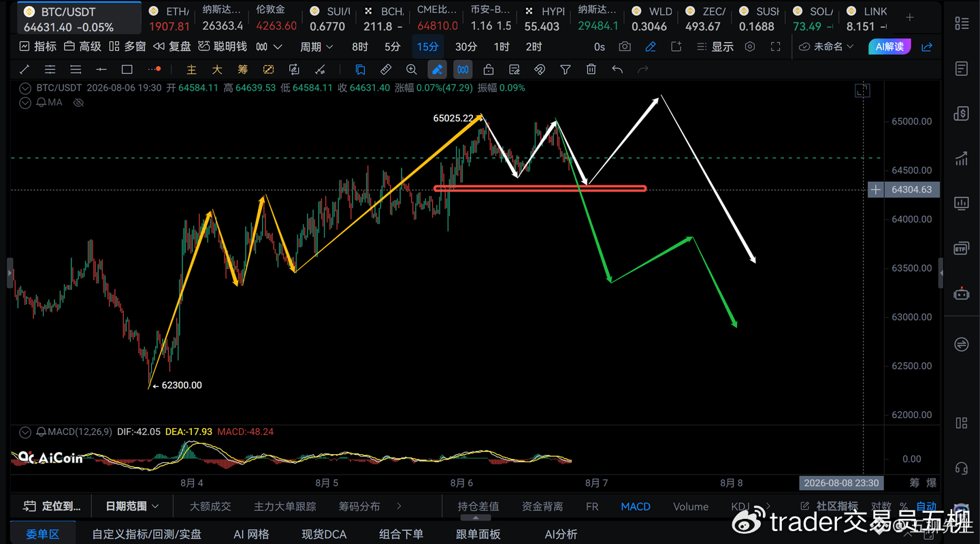Toggle the candlestick display mode button
Screen dimensions: 980x544
(463, 69)
